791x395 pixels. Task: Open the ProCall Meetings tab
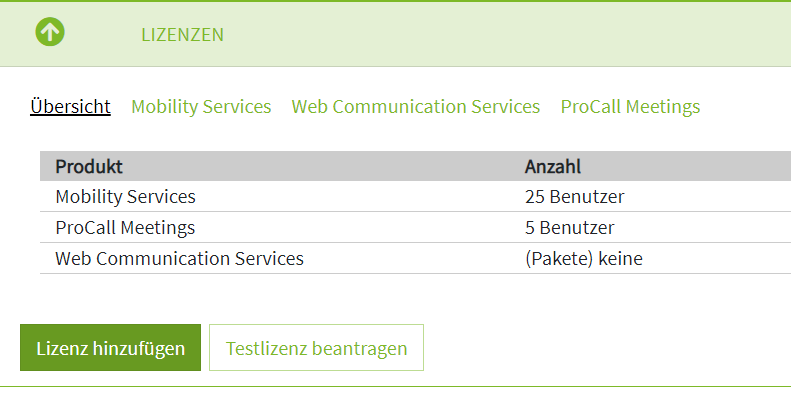coord(630,106)
